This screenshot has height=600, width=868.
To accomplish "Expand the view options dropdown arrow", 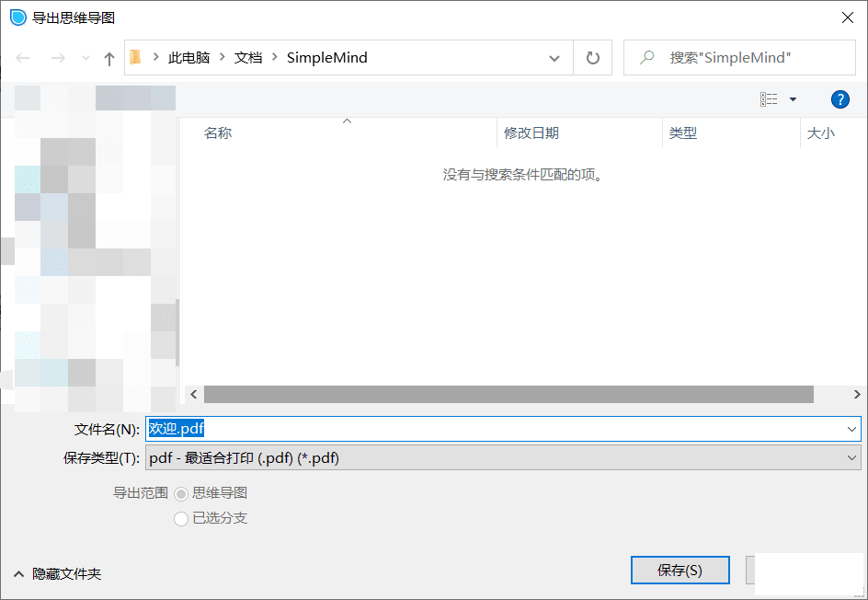I will point(793,99).
